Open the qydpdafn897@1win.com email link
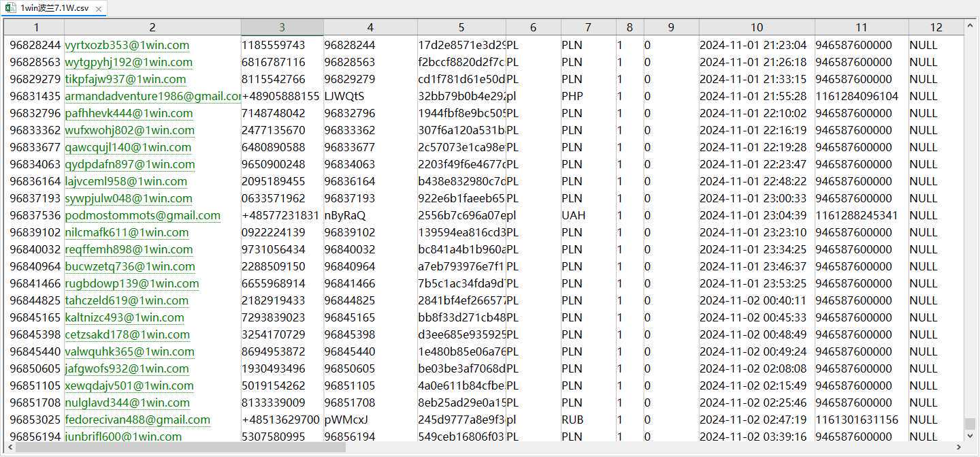Screen dimensions: 980x457 (x=130, y=164)
